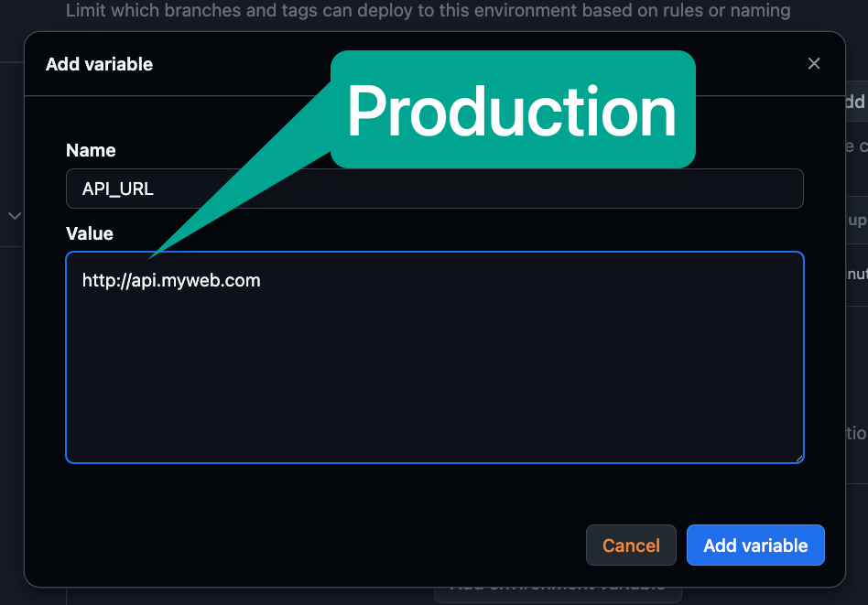Screen dimensions: 868x605
Task: Expand the chevron left of the dialog
Action: coord(14,216)
